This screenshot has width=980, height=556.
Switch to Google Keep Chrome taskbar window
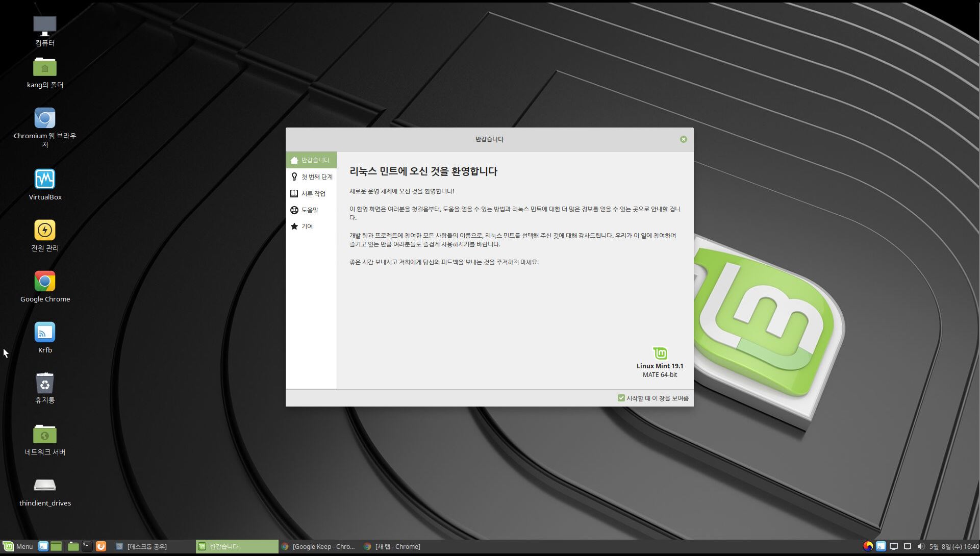click(x=318, y=546)
